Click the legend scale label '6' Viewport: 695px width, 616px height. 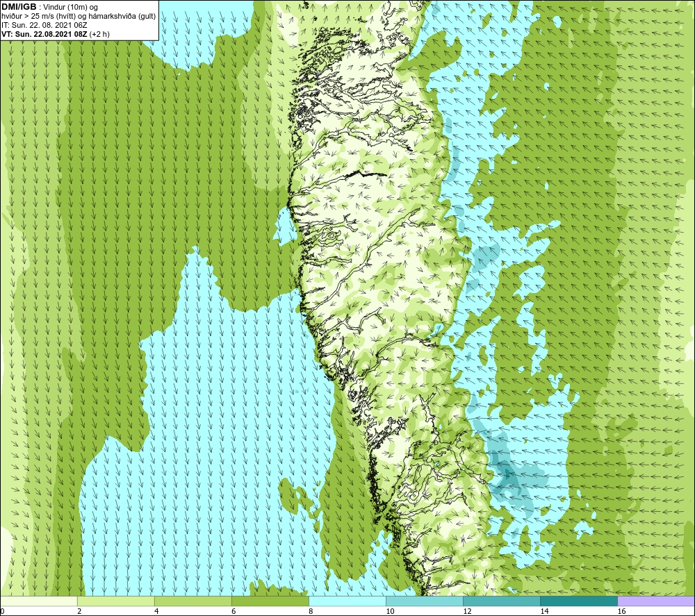[x=234, y=612]
